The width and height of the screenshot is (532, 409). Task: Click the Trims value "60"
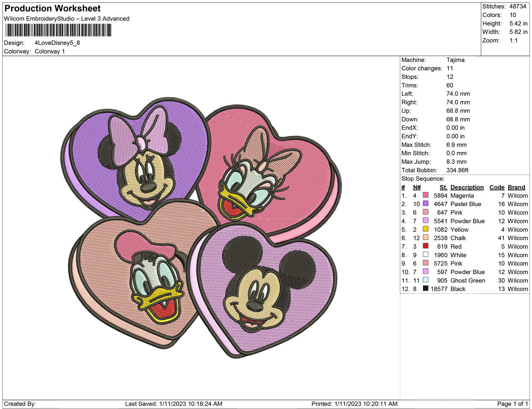[x=450, y=85]
